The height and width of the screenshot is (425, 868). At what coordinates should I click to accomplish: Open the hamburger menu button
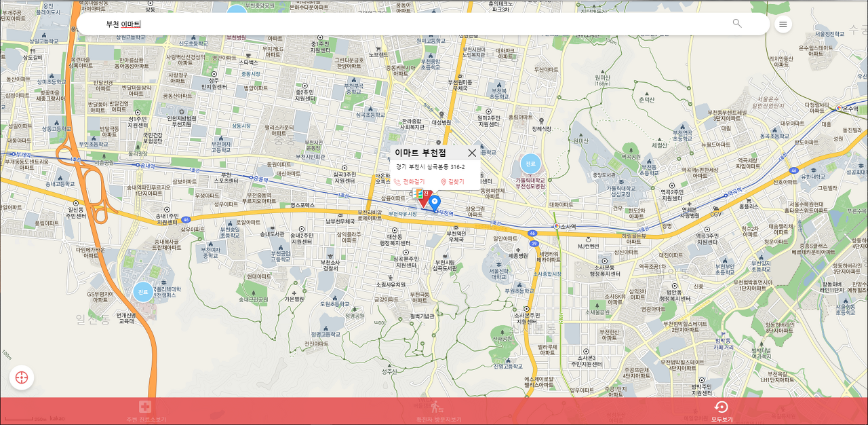pos(783,24)
